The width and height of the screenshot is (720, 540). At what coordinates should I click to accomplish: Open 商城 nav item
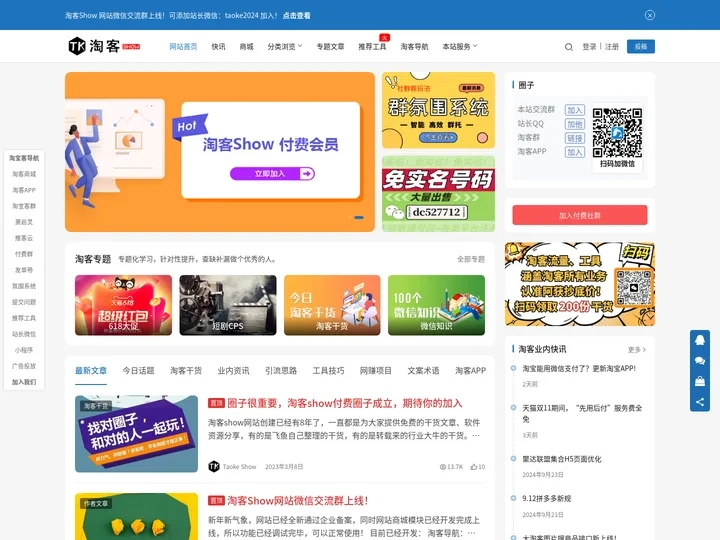[x=247, y=46]
